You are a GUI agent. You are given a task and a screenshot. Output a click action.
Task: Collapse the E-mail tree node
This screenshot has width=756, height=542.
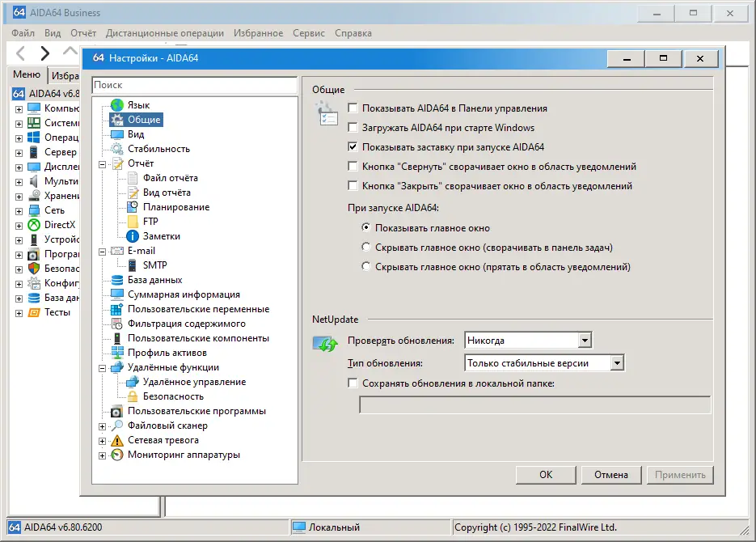[x=102, y=252]
